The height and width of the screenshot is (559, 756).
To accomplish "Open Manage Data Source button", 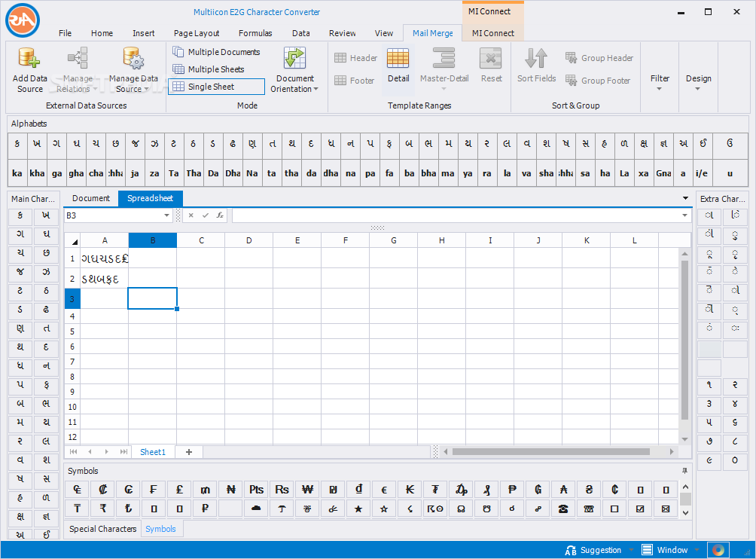I will coord(133,70).
